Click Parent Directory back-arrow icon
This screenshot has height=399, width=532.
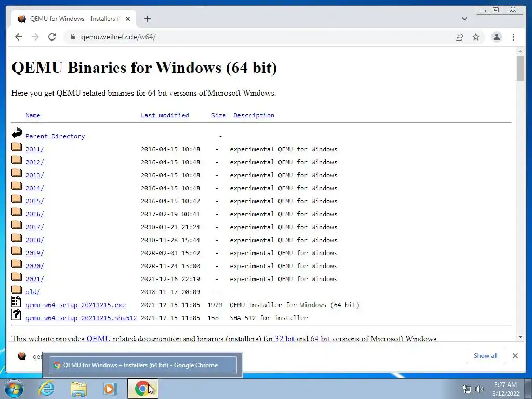(x=17, y=132)
